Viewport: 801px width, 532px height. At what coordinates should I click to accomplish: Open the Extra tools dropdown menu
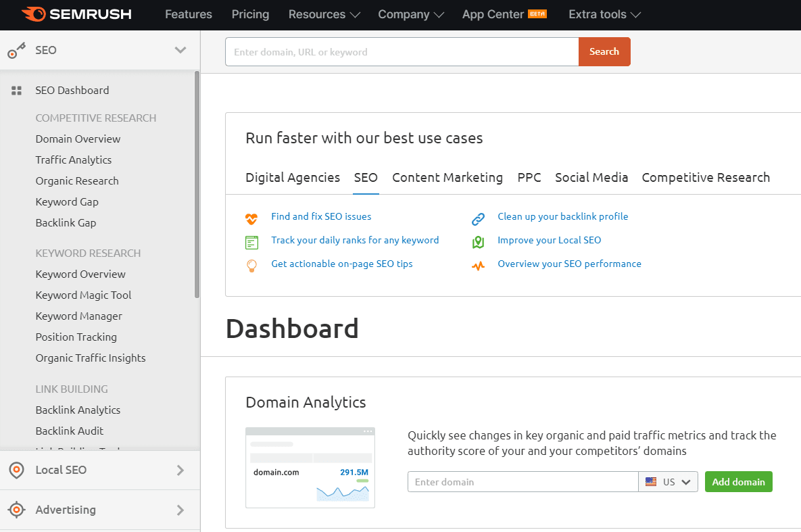(x=604, y=14)
